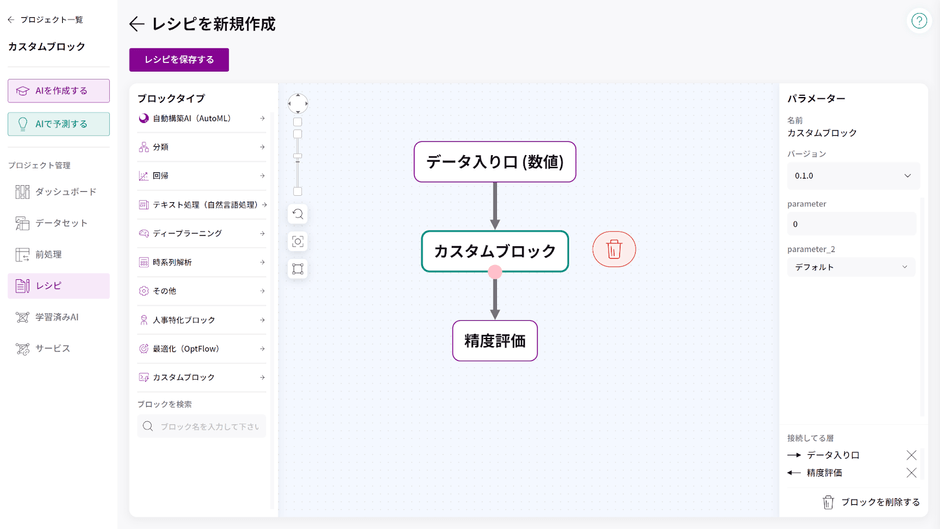This screenshot has width=940, height=529.
Task: Expand the ディープラーニング block category
Action: click(201, 234)
